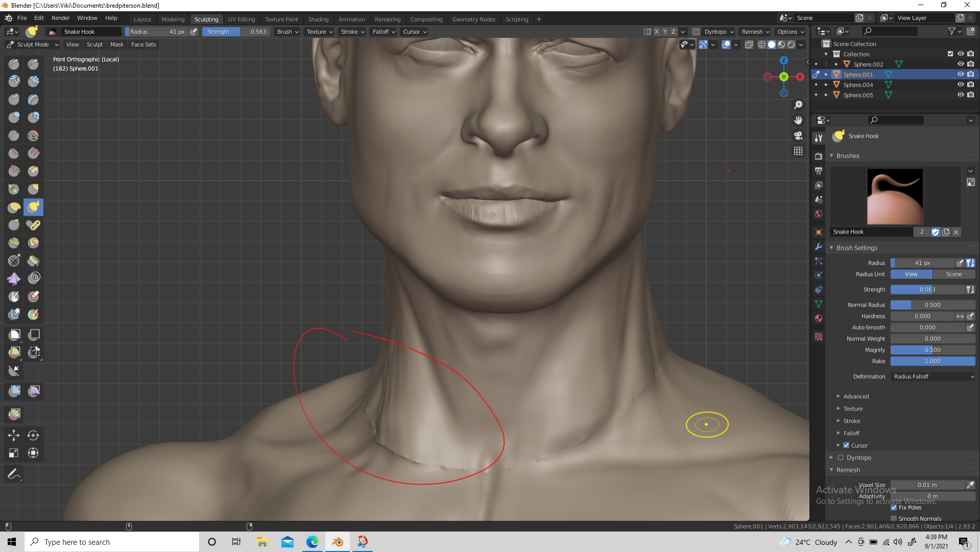Toggle fake user shield for Snake Hook brush
980x552 pixels.
click(935, 232)
